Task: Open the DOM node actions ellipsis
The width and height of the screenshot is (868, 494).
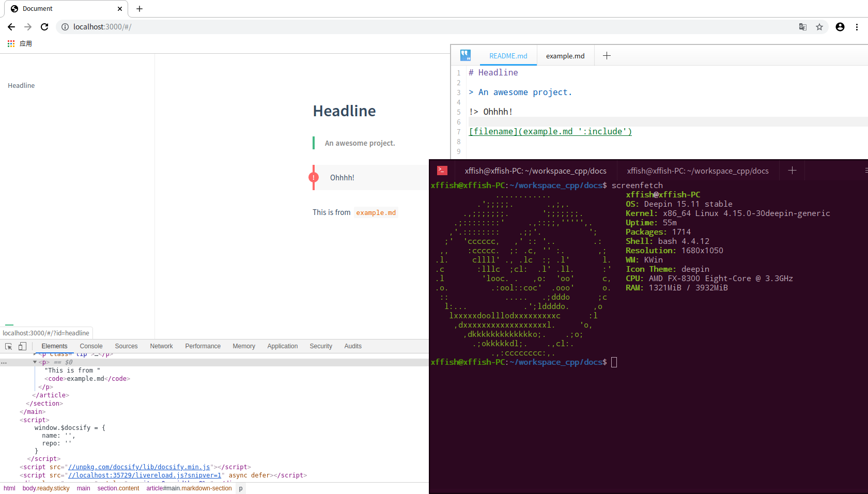Action: (x=4, y=363)
